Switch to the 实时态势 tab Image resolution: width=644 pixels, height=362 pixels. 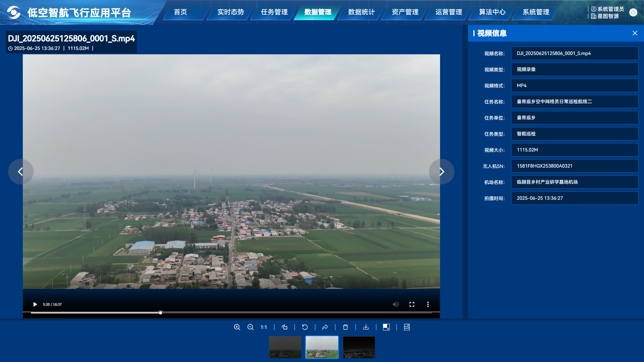(x=230, y=12)
